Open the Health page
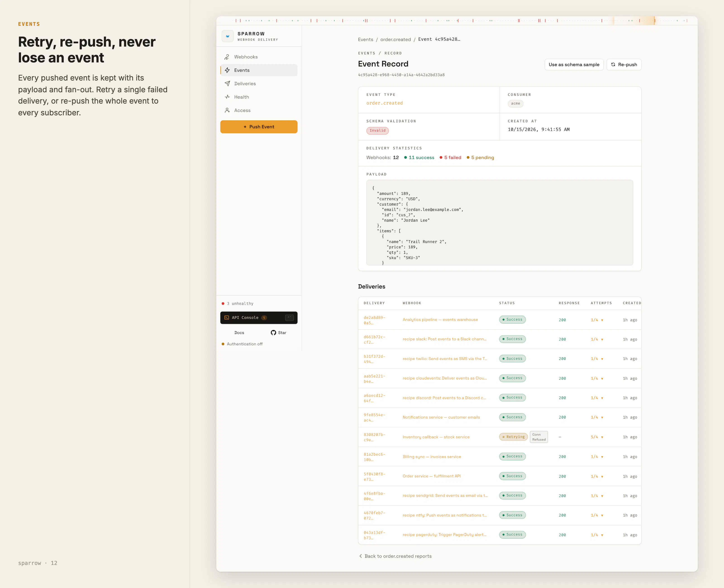Image resolution: width=724 pixels, height=588 pixels. tap(259, 97)
